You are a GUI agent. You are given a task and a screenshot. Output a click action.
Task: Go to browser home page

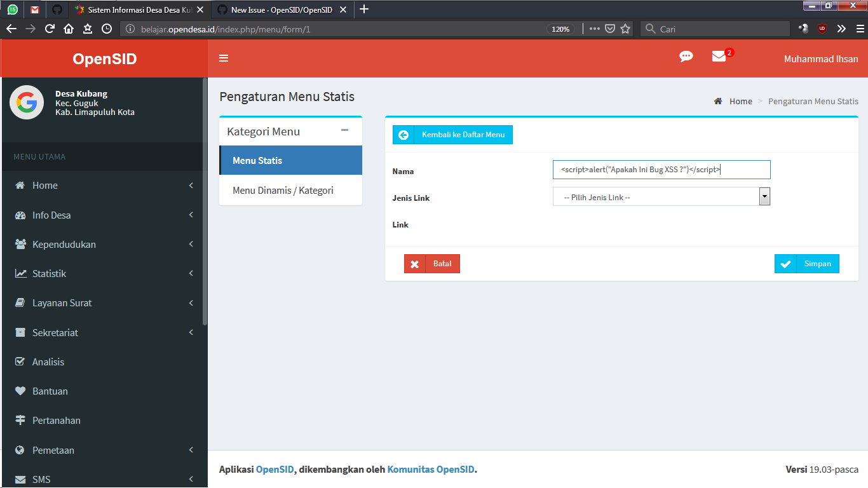pyautogui.click(x=69, y=29)
